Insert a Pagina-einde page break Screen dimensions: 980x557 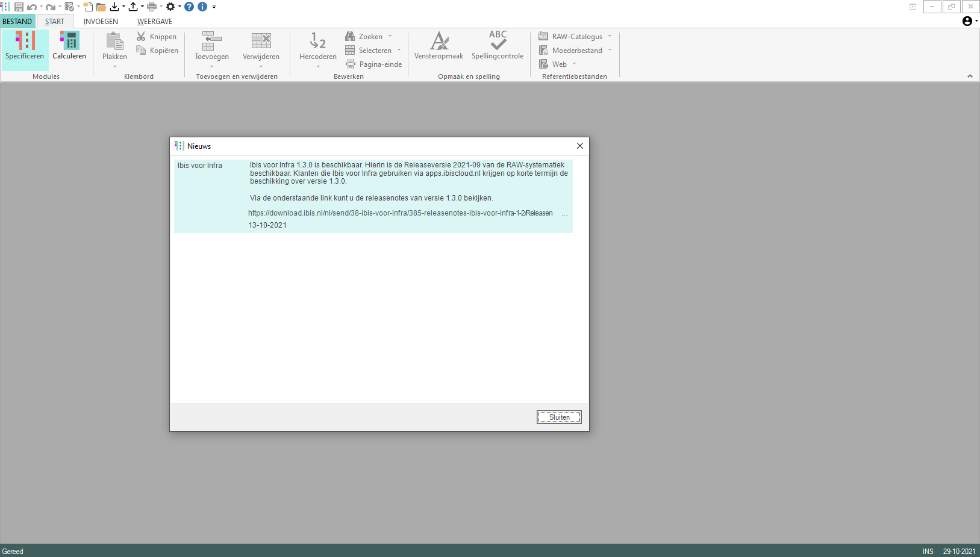[x=373, y=64]
